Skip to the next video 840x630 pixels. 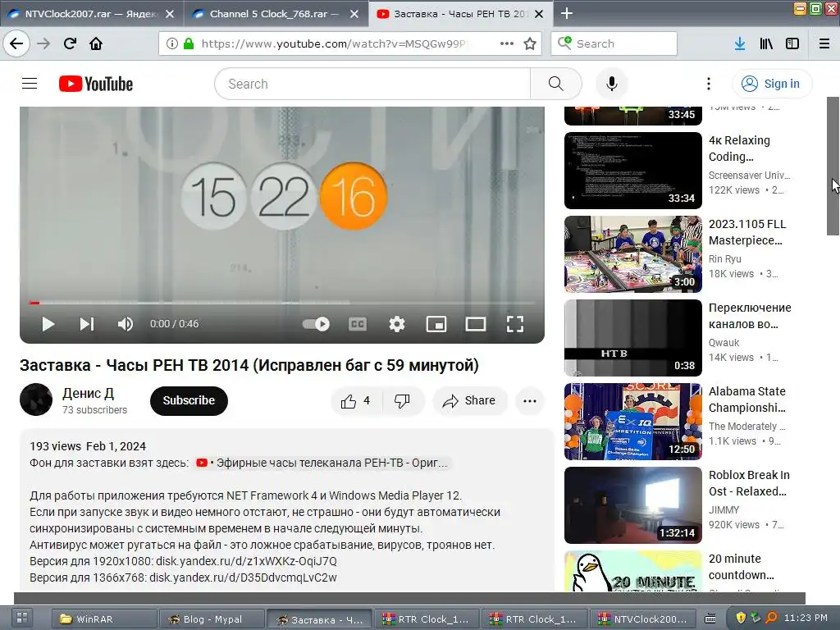87,323
